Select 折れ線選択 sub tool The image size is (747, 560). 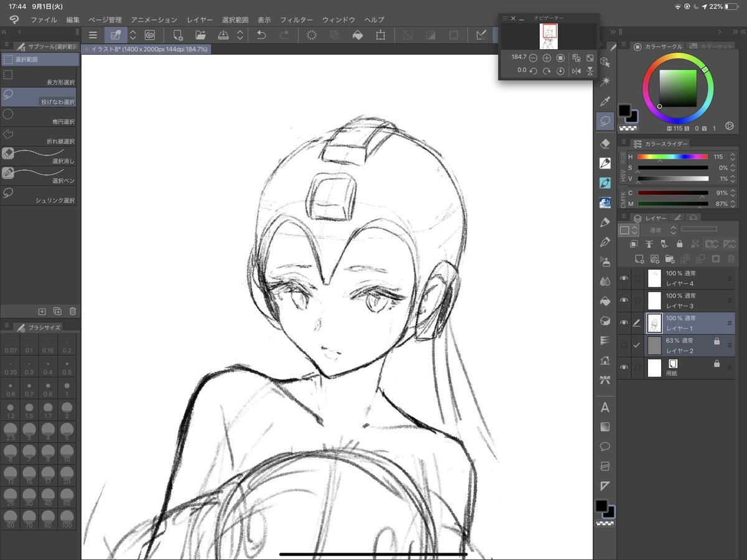tap(40, 136)
